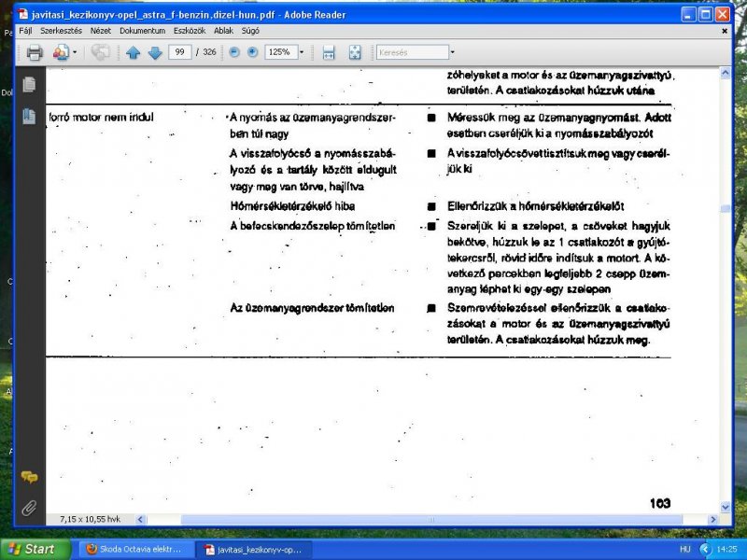The image size is (747, 560).
Task: Open the Ablak menu
Action: click(x=223, y=31)
